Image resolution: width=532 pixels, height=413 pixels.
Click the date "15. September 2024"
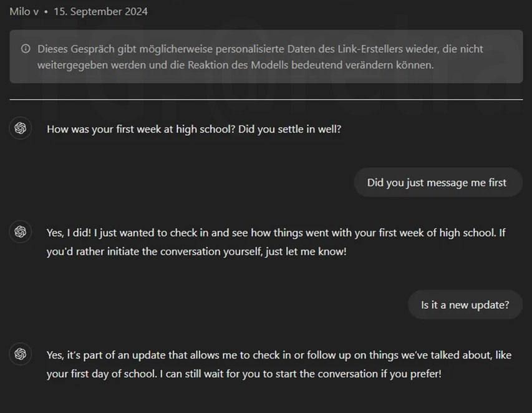tap(100, 11)
